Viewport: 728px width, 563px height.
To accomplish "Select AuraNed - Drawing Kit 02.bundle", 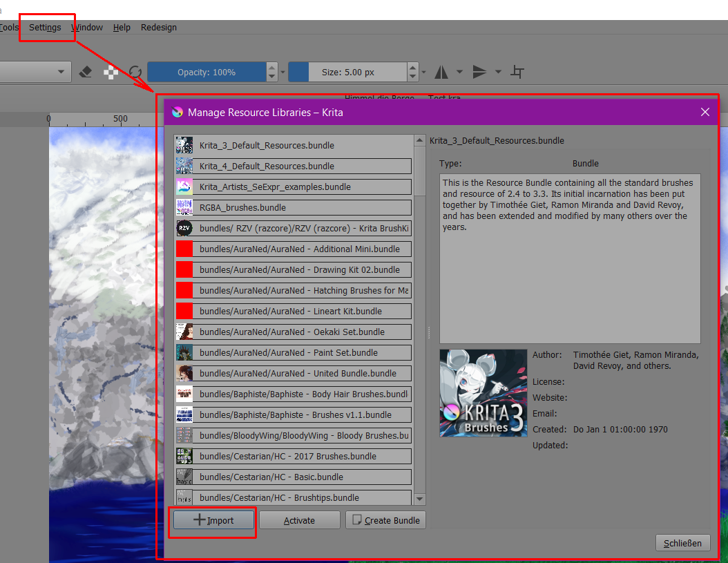I will (294, 269).
